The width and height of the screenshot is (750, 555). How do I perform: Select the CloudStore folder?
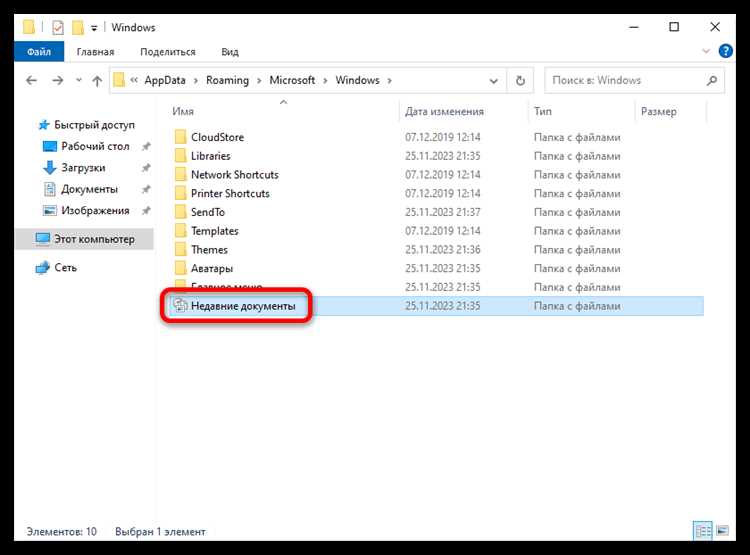[x=218, y=137]
